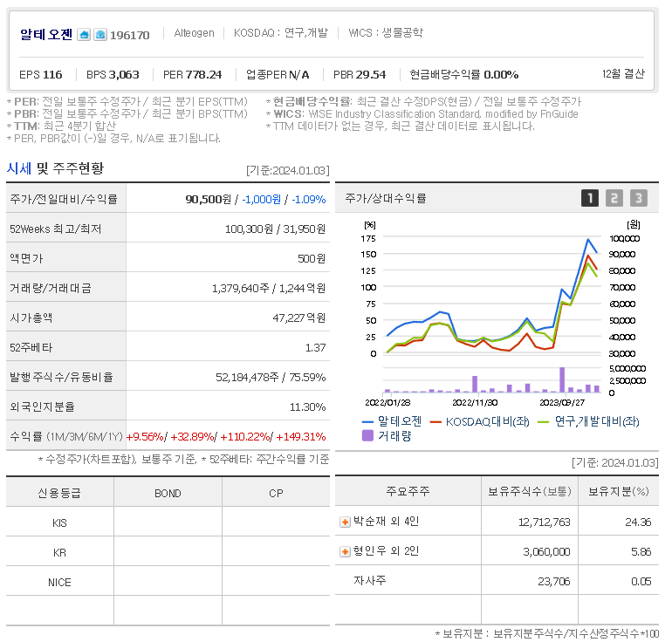Click the 보유지분(%) column header
The width and height of the screenshot is (672, 642).
(x=619, y=491)
